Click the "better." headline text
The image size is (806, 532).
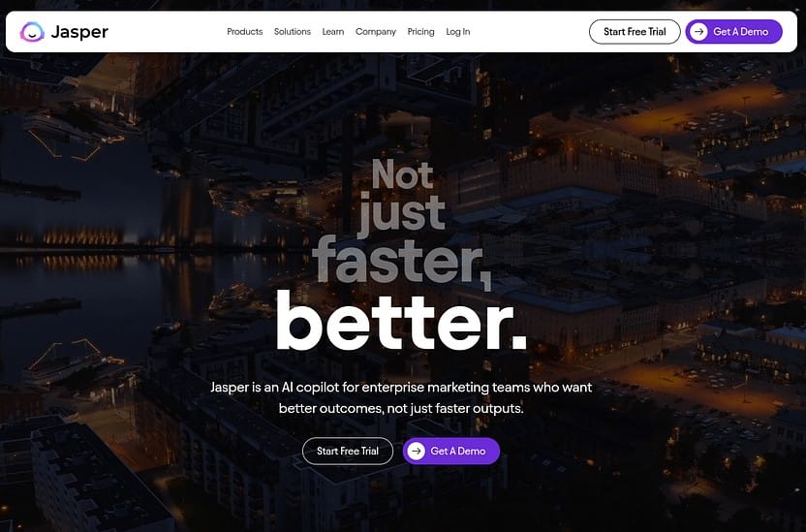coord(401,320)
